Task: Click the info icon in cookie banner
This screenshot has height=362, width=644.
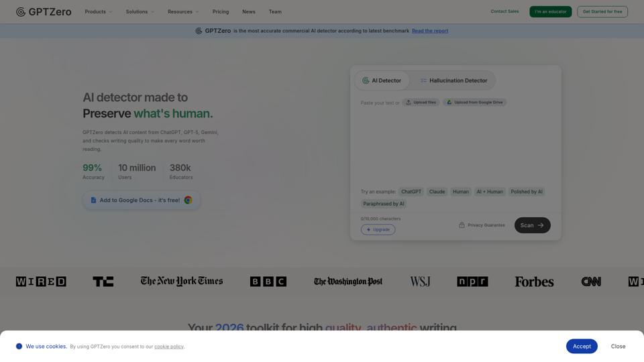Action: (x=19, y=347)
